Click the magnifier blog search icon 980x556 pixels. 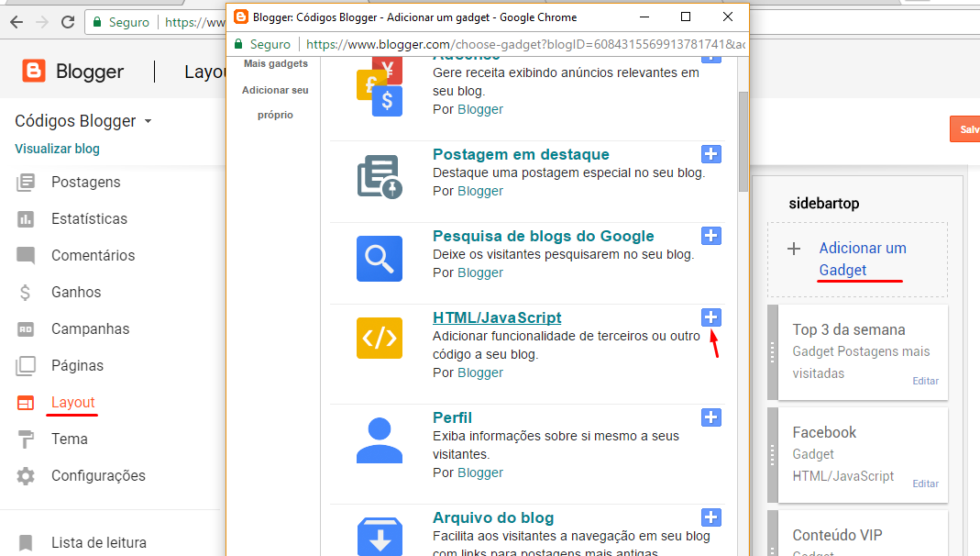tap(380, 259)
